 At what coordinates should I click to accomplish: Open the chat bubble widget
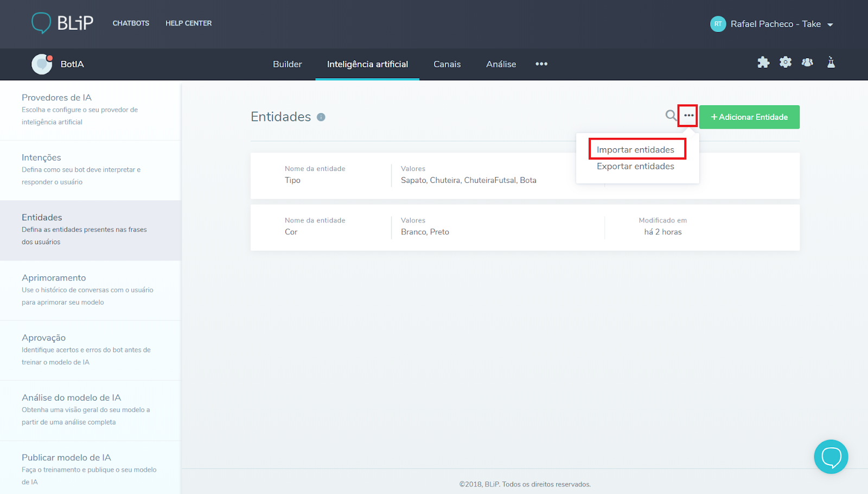click(831, 457)
